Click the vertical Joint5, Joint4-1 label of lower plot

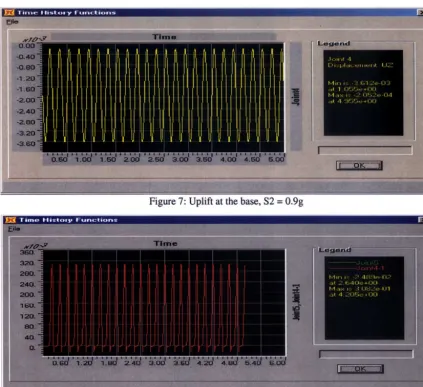tap(296, 302)
